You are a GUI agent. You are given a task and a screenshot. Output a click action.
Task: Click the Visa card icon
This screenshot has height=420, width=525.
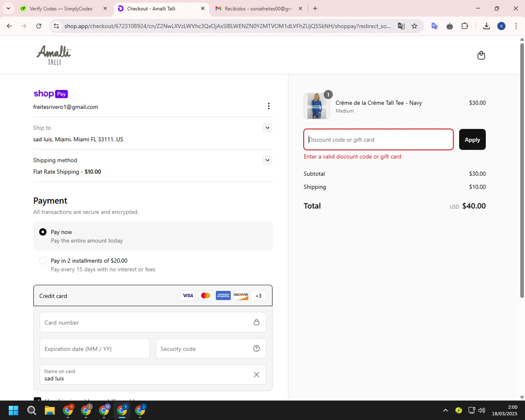pyautogui.click(x=188, y=296)
